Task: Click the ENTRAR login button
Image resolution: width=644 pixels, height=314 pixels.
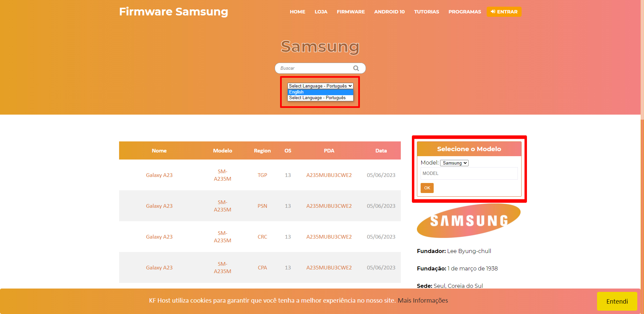Action: tap(504, 12)
